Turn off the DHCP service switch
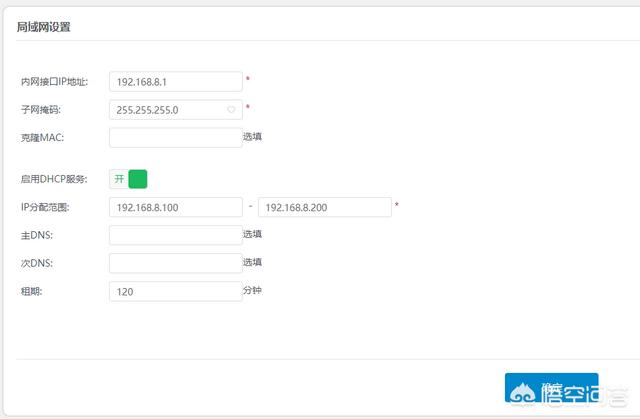The width and height of the screenshot is (640, 419). (128, 179)
